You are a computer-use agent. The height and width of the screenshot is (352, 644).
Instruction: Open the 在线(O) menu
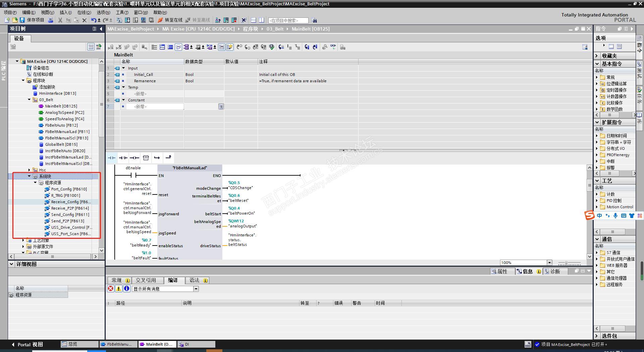point(84,12)
